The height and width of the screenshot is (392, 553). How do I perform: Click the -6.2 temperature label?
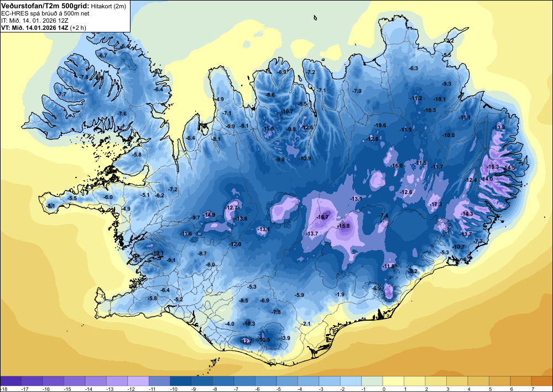159,195
